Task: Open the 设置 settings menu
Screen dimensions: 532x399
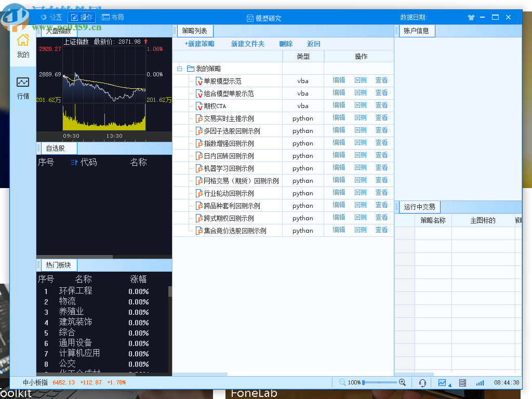Action: click(x=51, y=17)
